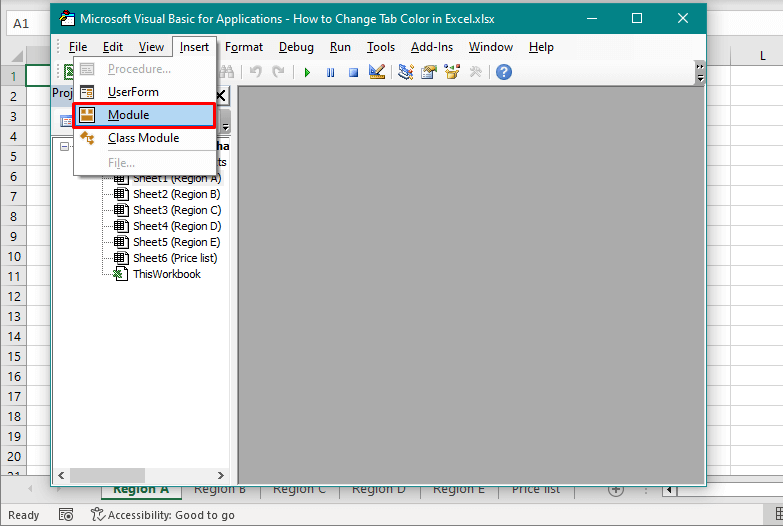
Task: Open the Project Explorer toolbar icon
Action: [x=406, y=72]
